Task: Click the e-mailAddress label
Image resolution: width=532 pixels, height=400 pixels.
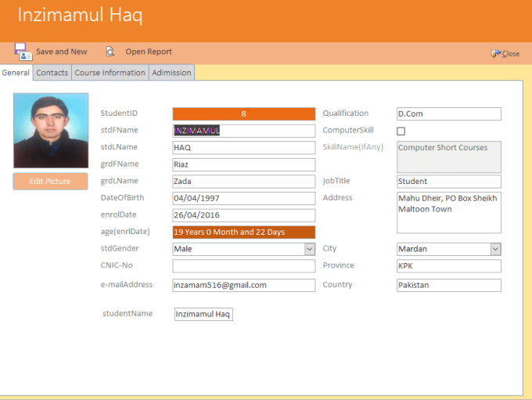Action: [x=127, y=285]
